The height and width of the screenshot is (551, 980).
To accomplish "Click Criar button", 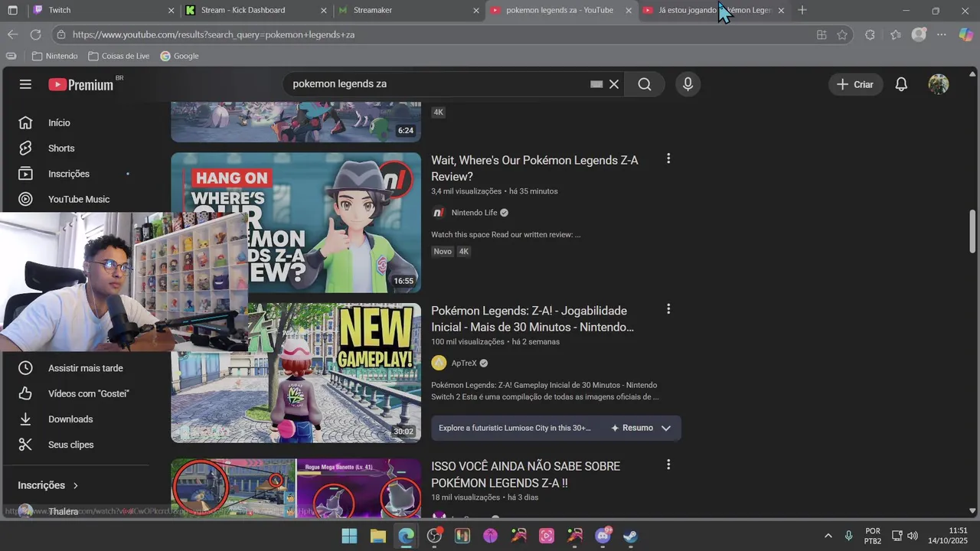I will click(x=855, y=84).
